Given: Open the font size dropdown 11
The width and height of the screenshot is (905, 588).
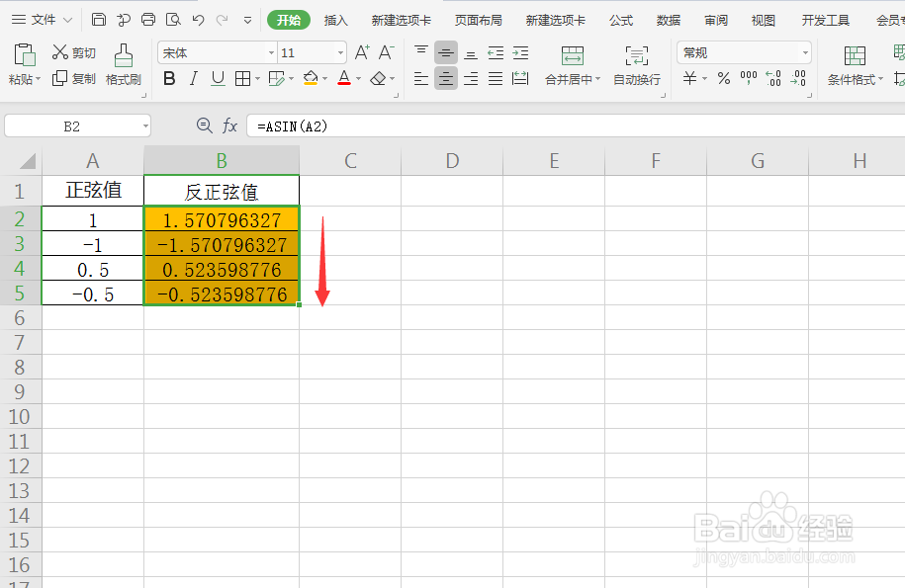Looking at the screenshot, I should [340, 53].
